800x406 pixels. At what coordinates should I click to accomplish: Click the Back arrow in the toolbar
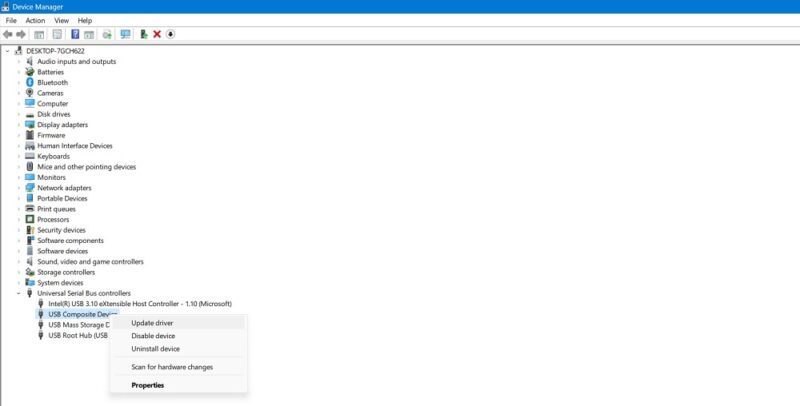click(x=8, y=34)
